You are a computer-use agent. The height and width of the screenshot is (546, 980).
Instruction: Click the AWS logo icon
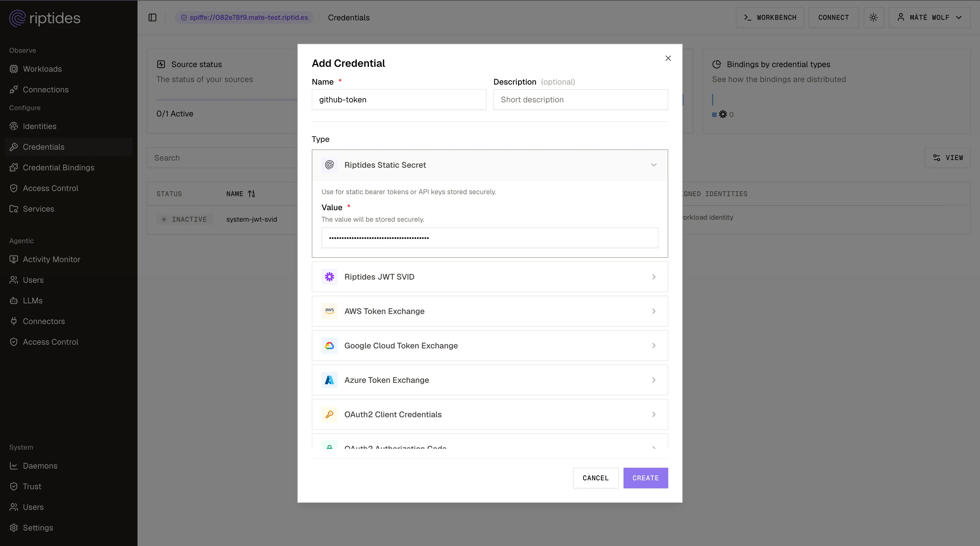coord(330,311)
